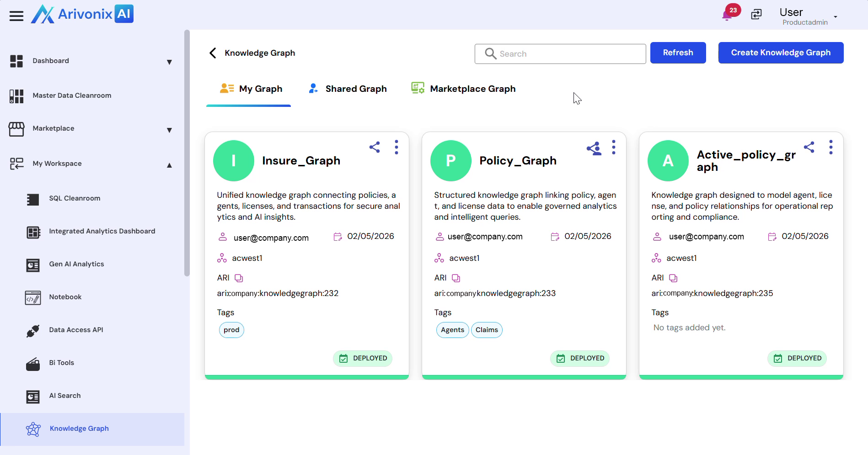This screenshot has width=868, height=455.
Task: Copy ARI of Policy_Graph
Action: click(456, 278)
